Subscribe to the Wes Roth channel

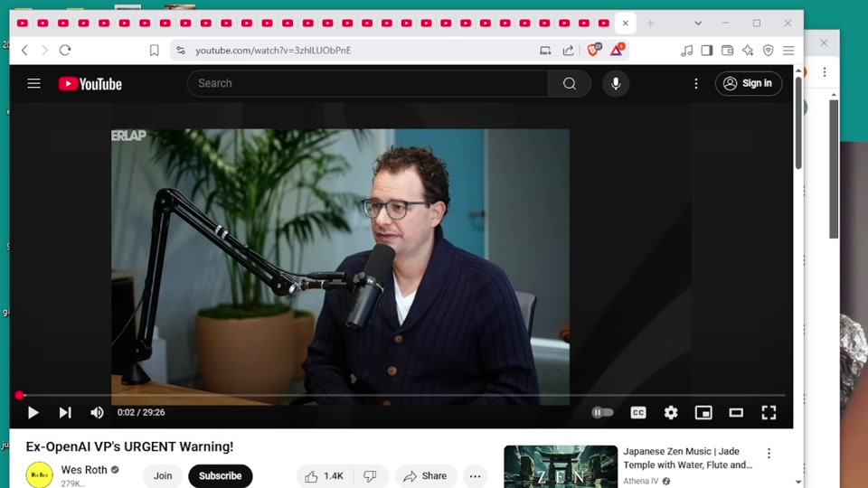tap(220, 476)
